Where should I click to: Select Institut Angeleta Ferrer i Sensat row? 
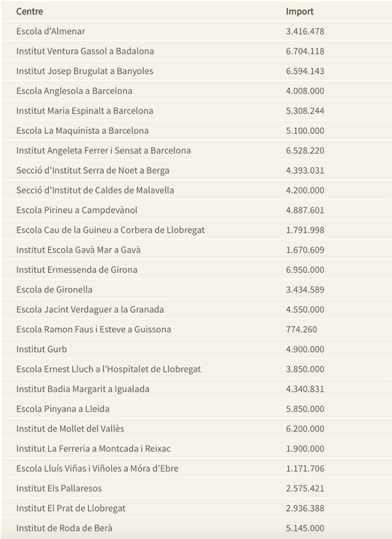(x=103, y=150)
